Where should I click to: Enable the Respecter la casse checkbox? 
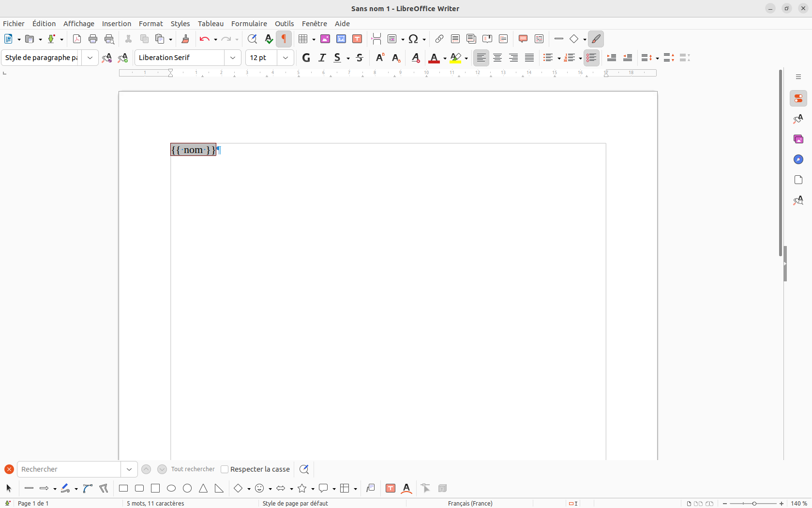(225, 469)
